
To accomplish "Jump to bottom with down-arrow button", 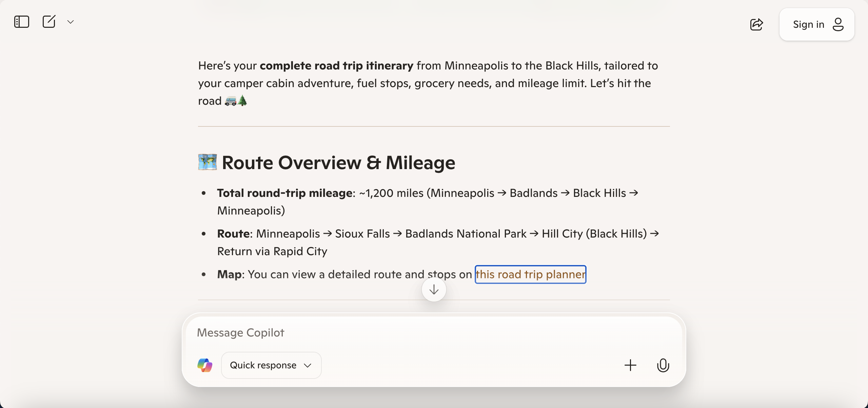I will click(434, 290).
